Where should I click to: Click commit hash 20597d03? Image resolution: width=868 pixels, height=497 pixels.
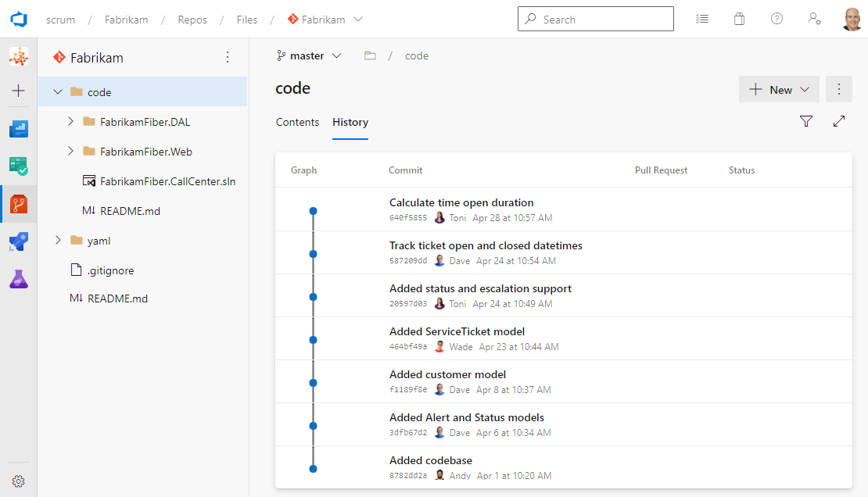click(408, 304)
